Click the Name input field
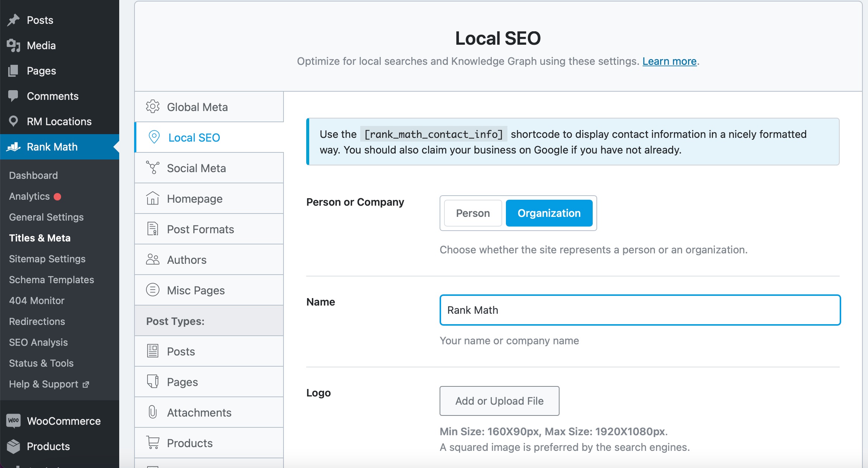Screen dimensions: 868x468 [x=640, y=310]
